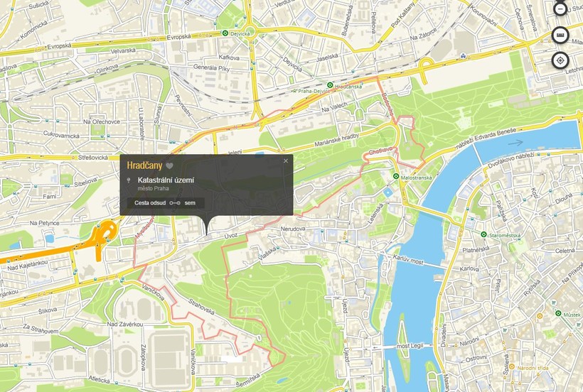This screenshot has width=583, height=392.
Task: Close the Hradčany info popup
Action: 286,160
